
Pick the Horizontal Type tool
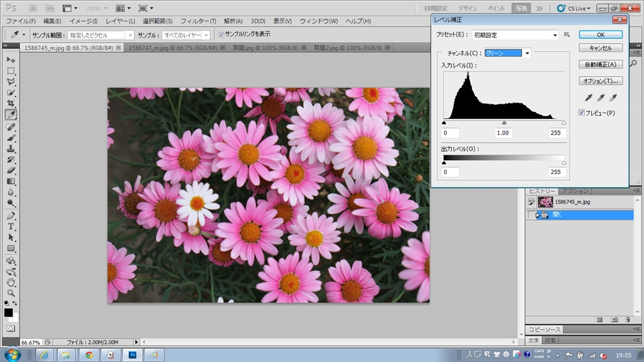pos(11,226)
